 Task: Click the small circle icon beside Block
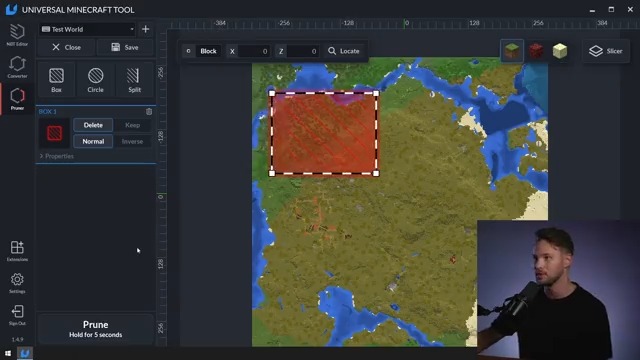click(x=188, y=51)
